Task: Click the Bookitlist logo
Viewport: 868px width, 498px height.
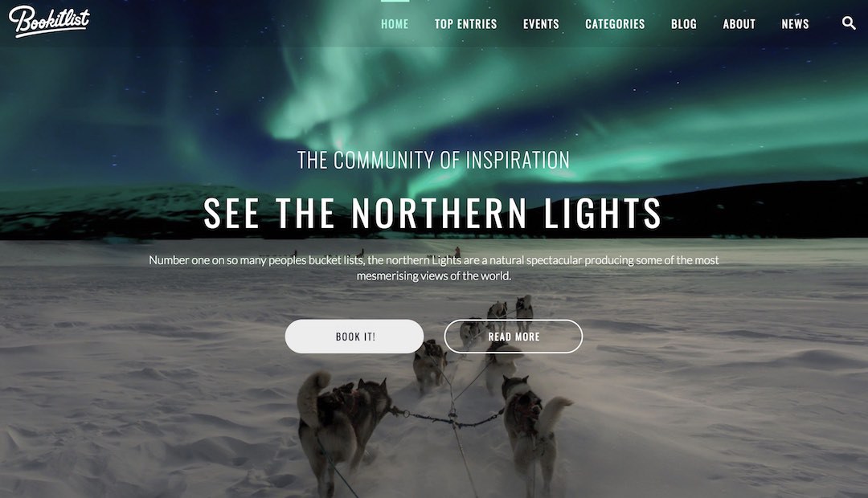Action: (x=49, y=21)
